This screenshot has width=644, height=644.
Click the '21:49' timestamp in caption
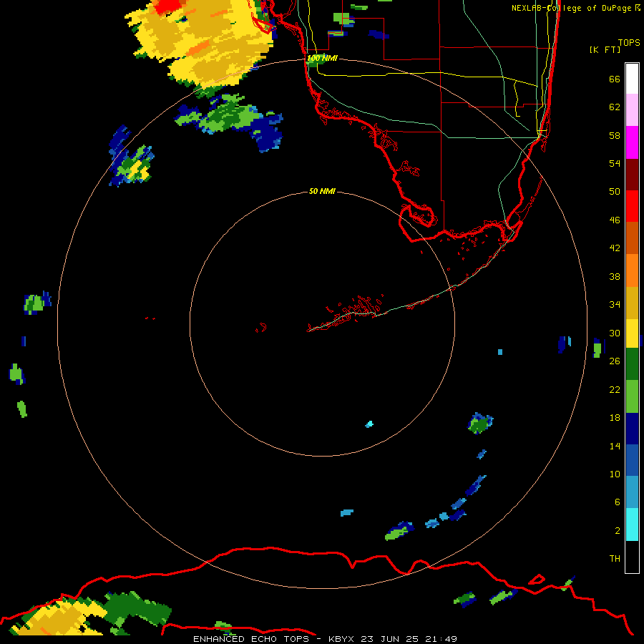click(441, 639)
